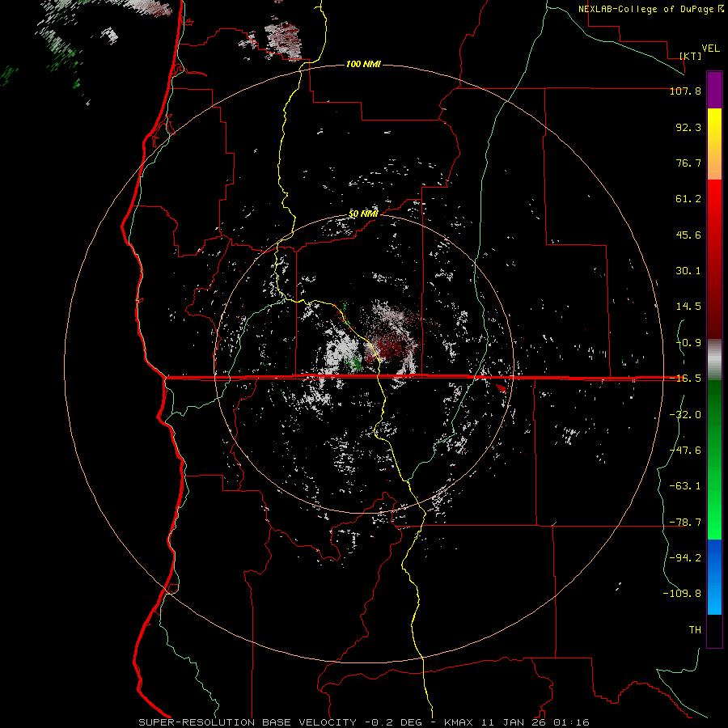
Task: Click the -47.6 scale value
Action: pos(685,451)
